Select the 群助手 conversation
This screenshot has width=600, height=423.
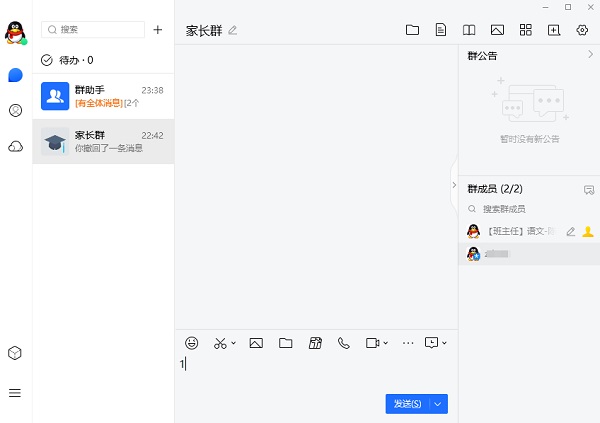pos(104,96)
